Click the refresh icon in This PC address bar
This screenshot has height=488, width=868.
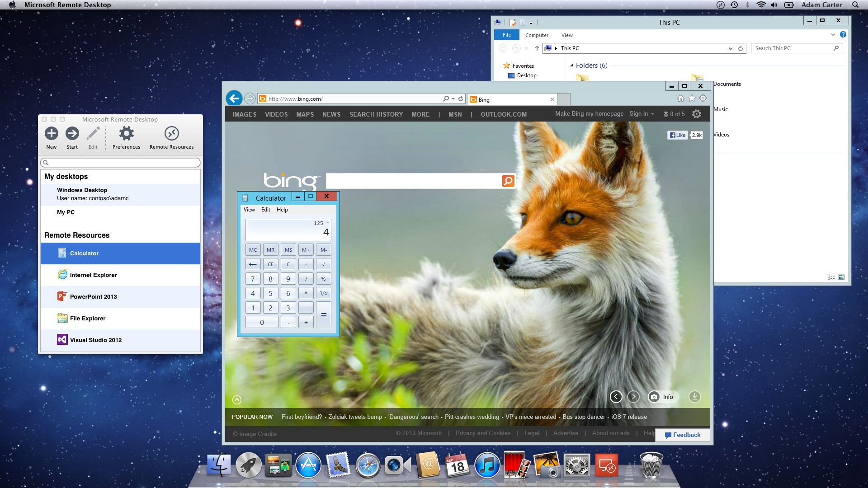(740, 48)
